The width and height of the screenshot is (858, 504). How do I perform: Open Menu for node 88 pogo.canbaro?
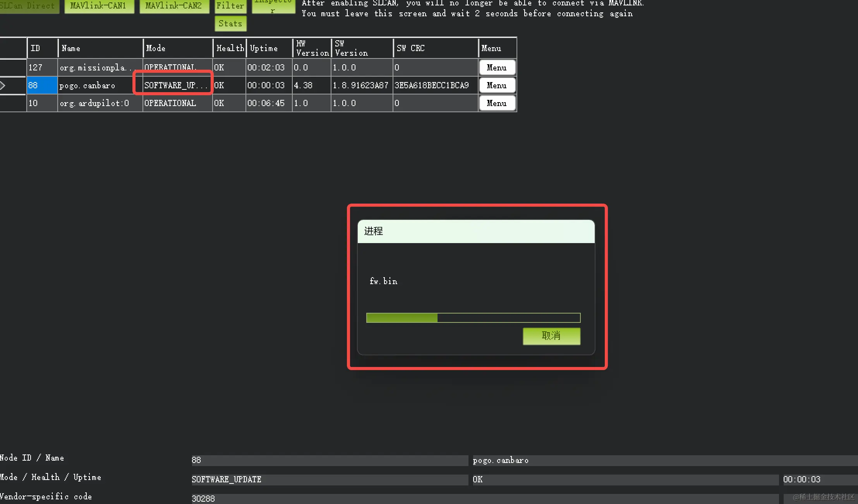497,85
